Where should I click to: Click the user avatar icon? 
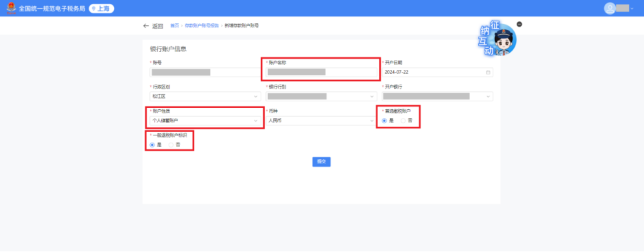609,8
